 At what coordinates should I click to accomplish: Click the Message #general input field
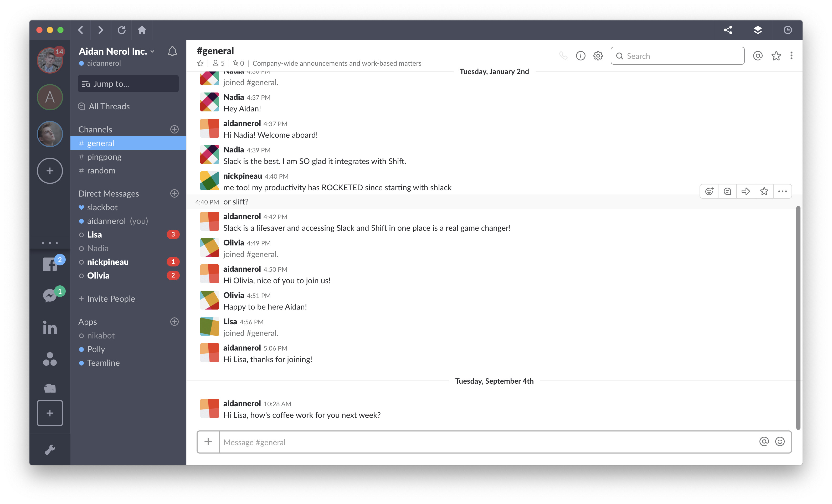(494, 442)
